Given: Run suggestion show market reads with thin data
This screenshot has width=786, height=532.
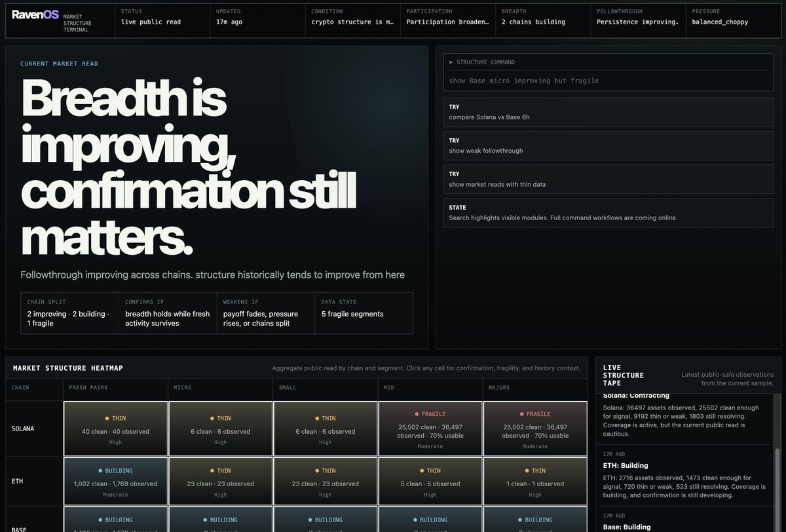Looking at the screenshot, I should [x=608, y=180].
